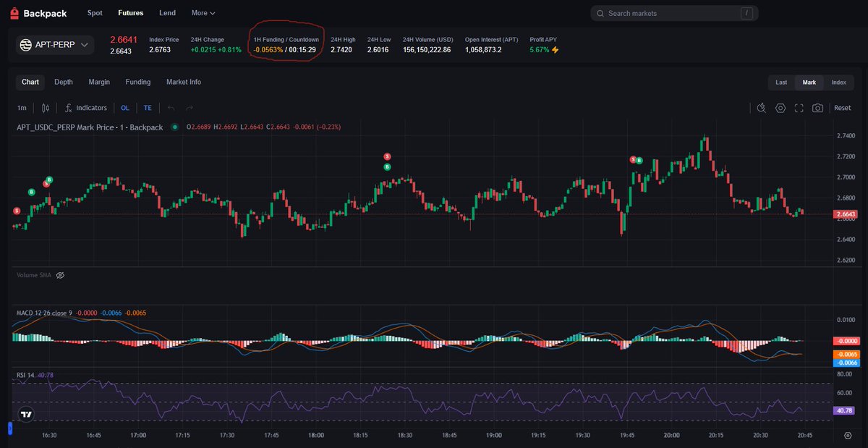The height and width of the screenshot is (448, 868).
Task: Click the 24H Low value 2.6016
Action: 378,50
